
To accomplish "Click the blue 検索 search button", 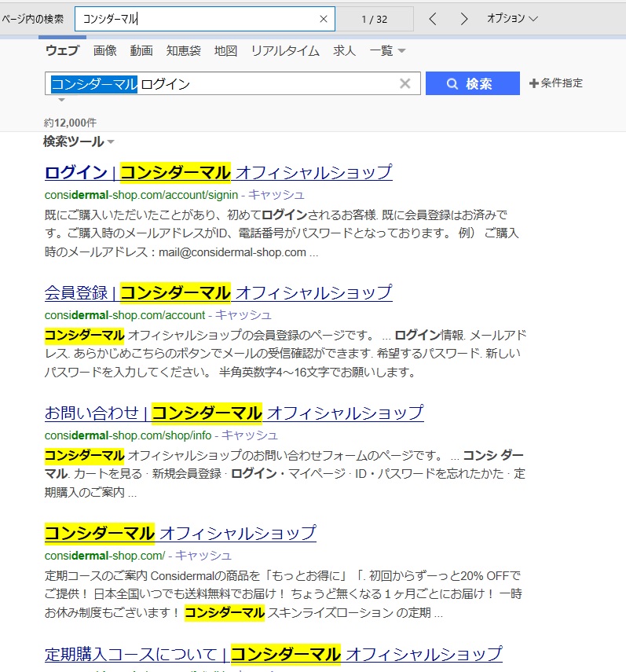I will (x=472, y=83).
